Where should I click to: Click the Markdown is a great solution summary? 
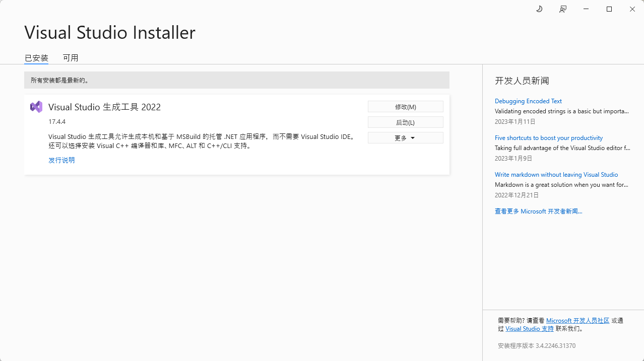(x=561, y=185)
